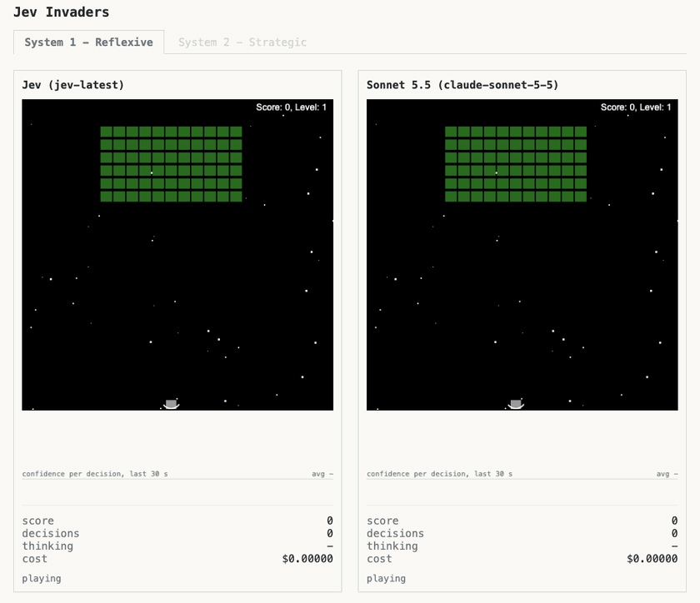The height and width of the screenshot is (603, 700).
Task: Click the avg value in Jev panel
Action: pyautogui.click(x=322, y=474)
